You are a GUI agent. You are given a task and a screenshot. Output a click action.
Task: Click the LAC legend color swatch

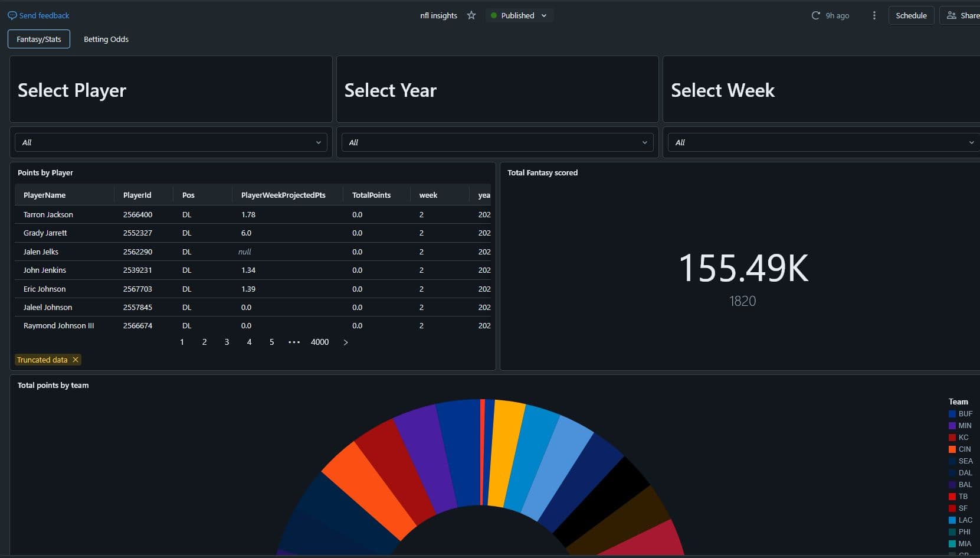pyautogui.click(x=952, y=520)
